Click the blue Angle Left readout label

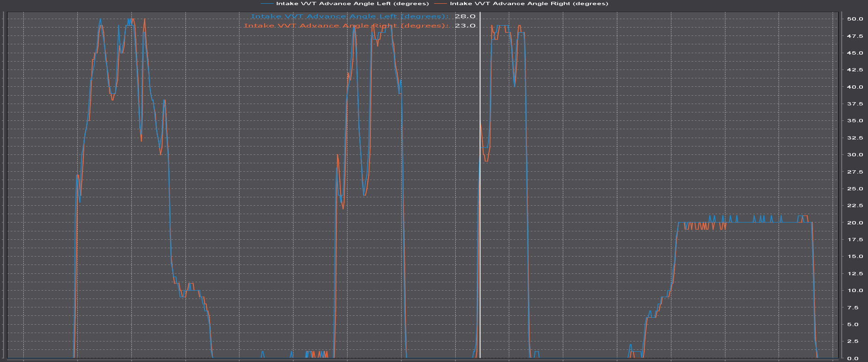click(x=349, y=17)
